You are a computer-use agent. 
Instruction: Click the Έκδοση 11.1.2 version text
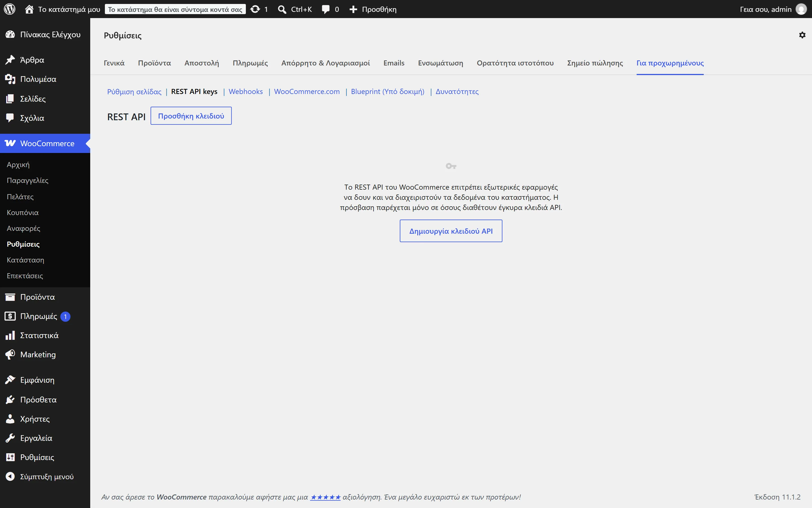[x=777, y=497]
